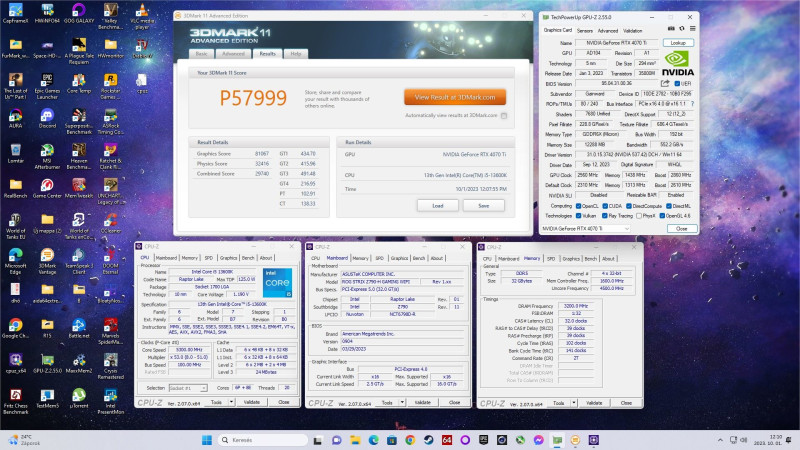This screenshot has width=800, height=450.
Task: Expand the Tools dropdown arrow in the Mainboard CPU-Z window
Action: (x=402, y=403)
